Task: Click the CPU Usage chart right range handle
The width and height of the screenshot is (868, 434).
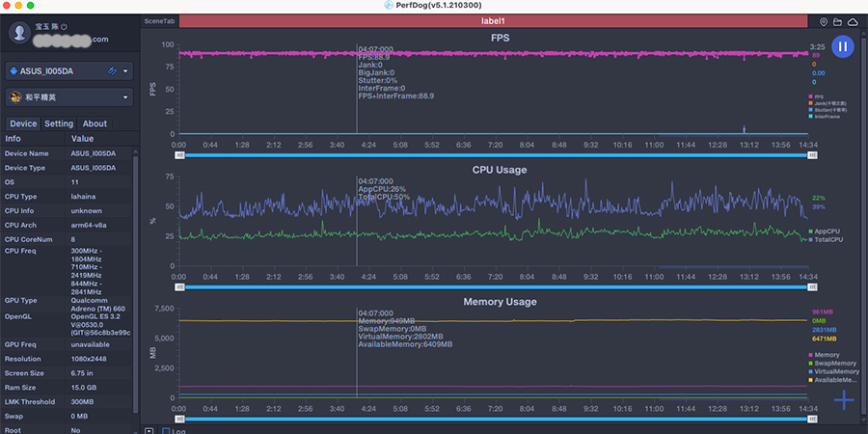Action: click(x=812, y=287)
